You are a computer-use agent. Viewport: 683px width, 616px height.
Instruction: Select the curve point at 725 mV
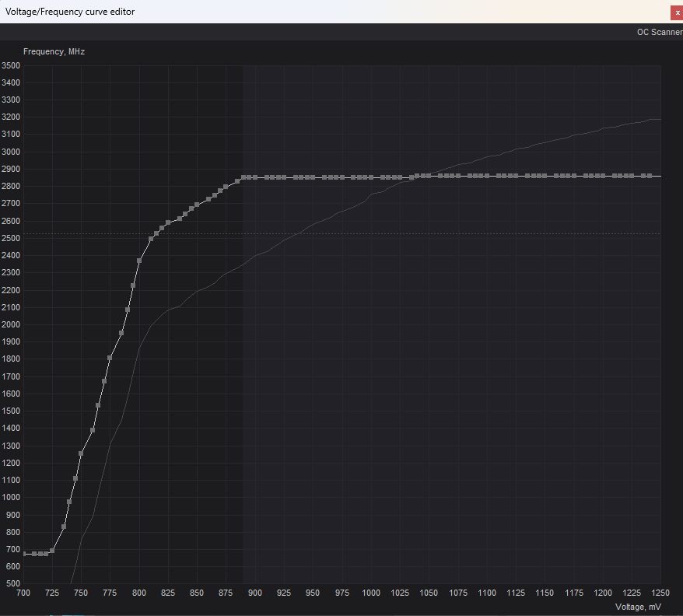(52, 551)
